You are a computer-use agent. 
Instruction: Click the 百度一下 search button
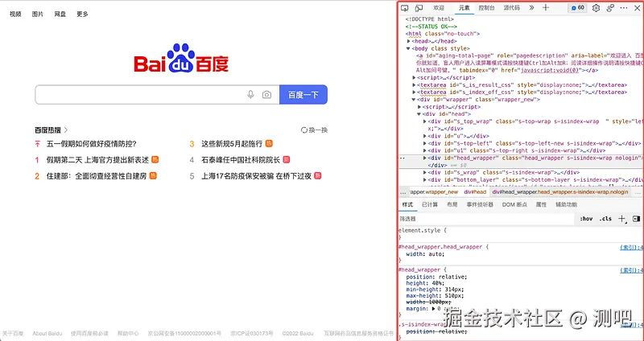(x=303, y=95)
